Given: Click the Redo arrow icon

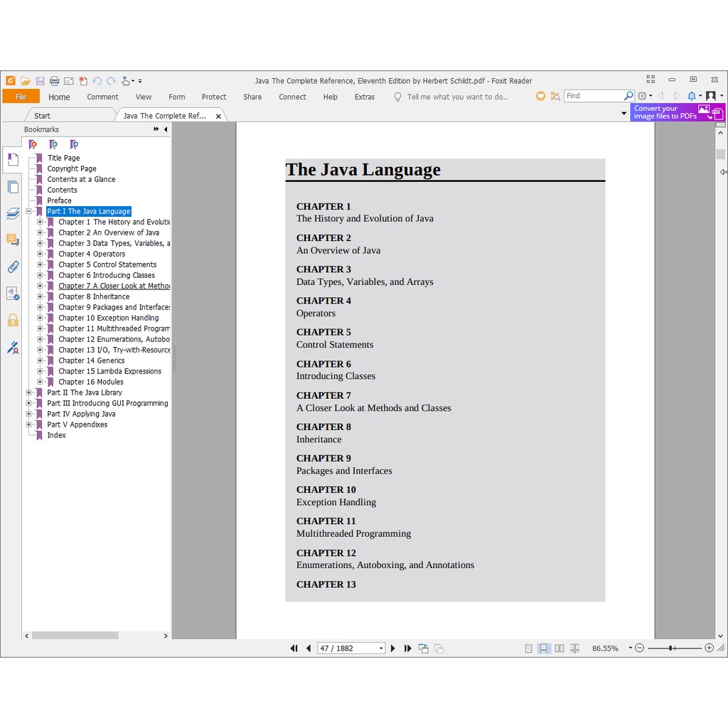Looking at the screenshot, I should click(x=111, y=81).
